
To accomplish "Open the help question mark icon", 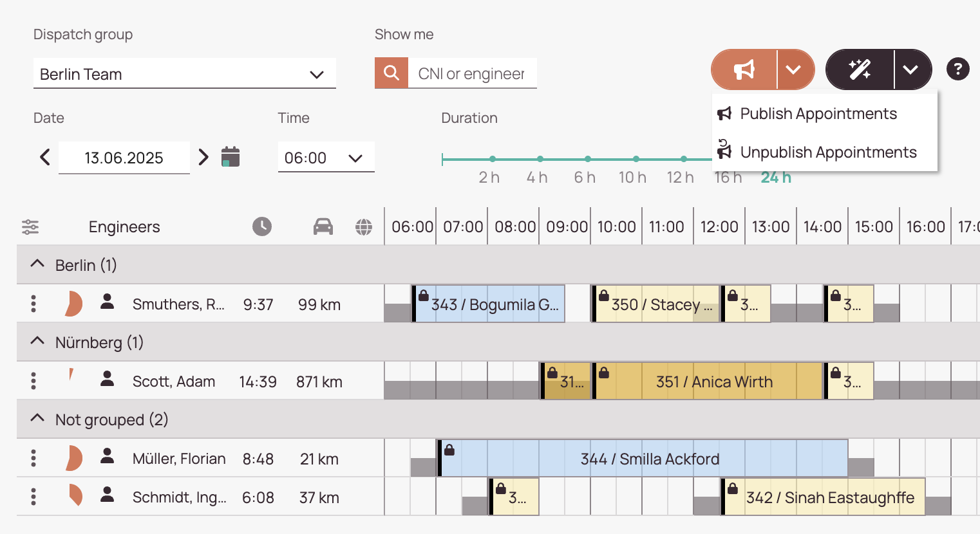I will click(x=957, y=69).
